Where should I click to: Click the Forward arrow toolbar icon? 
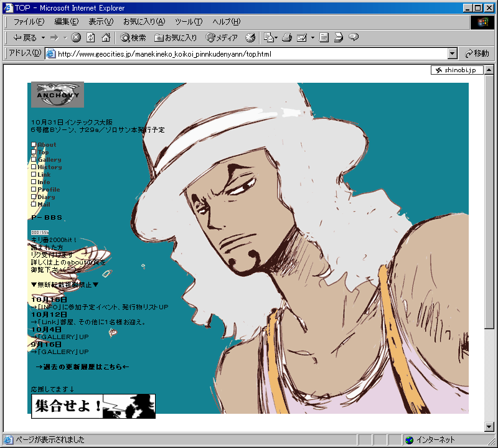point(55,38)
